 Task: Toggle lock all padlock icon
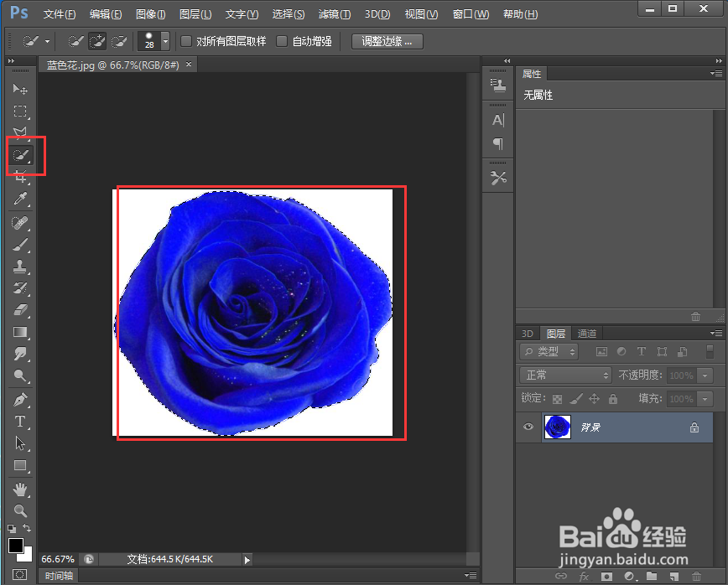point(613,398)
